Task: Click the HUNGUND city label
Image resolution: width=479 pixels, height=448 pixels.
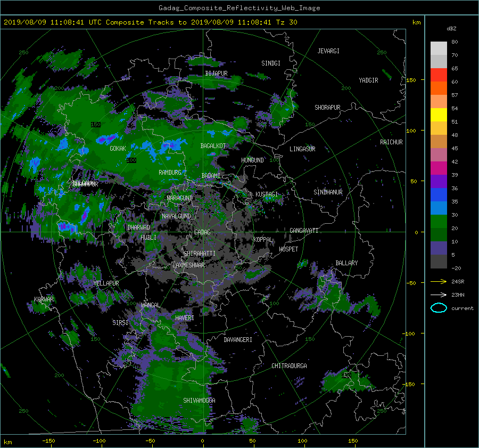Action: (252, 160)
